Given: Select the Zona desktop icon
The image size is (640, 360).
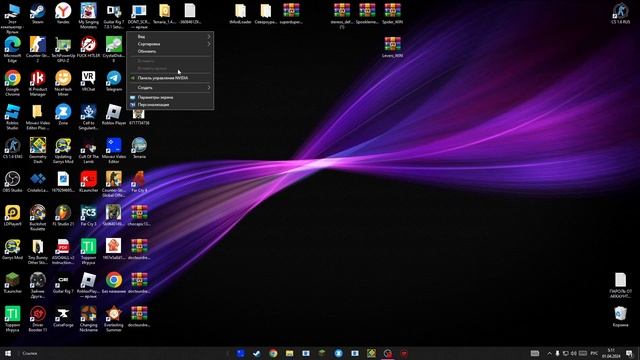Looking at the screenshot, I should (63, 114).
